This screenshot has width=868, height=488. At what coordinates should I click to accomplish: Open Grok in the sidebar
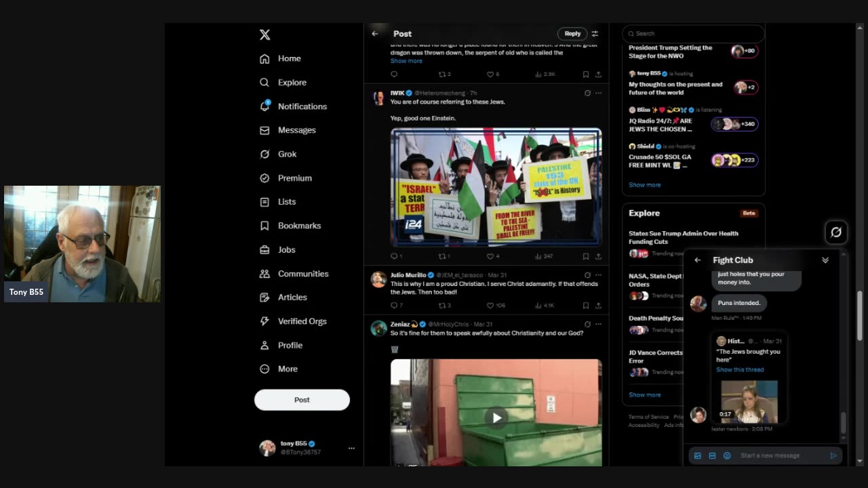click(x=279, y=154)
